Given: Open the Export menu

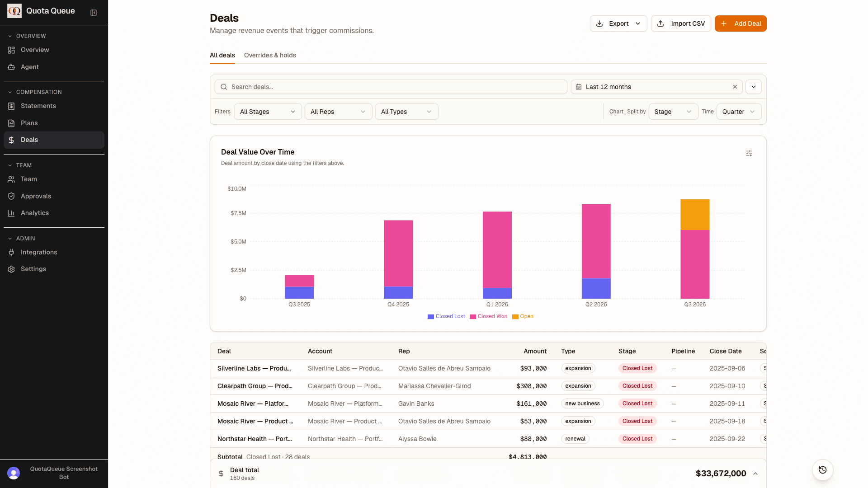Looking at the screenshot, I should pos(618,23).
